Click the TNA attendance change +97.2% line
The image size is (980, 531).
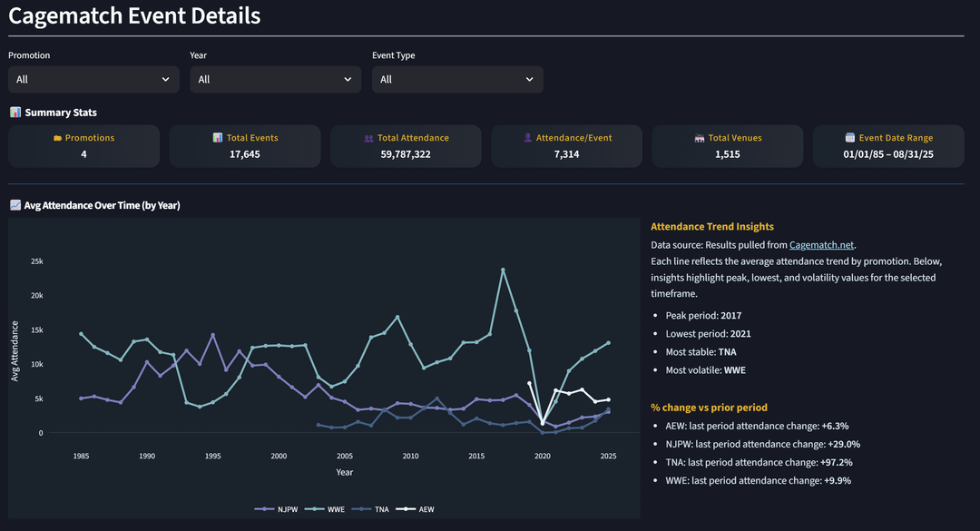click(759, 462)
